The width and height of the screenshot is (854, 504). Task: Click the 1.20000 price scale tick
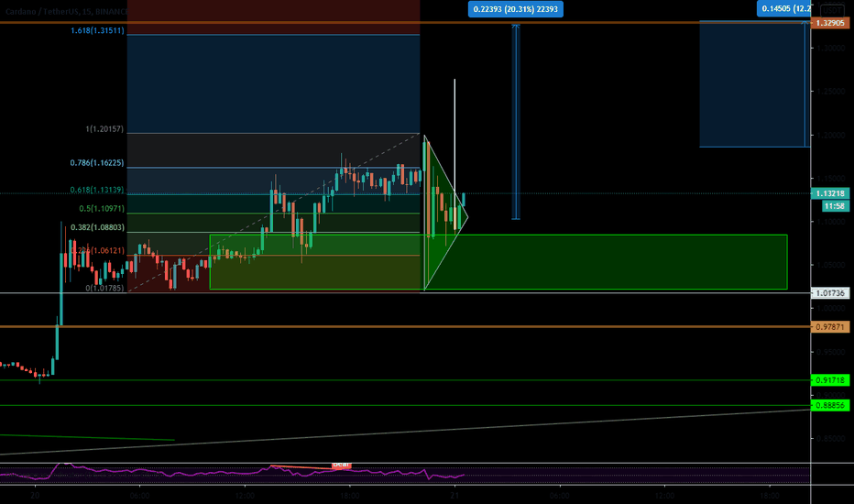click(x=830, y=135)
